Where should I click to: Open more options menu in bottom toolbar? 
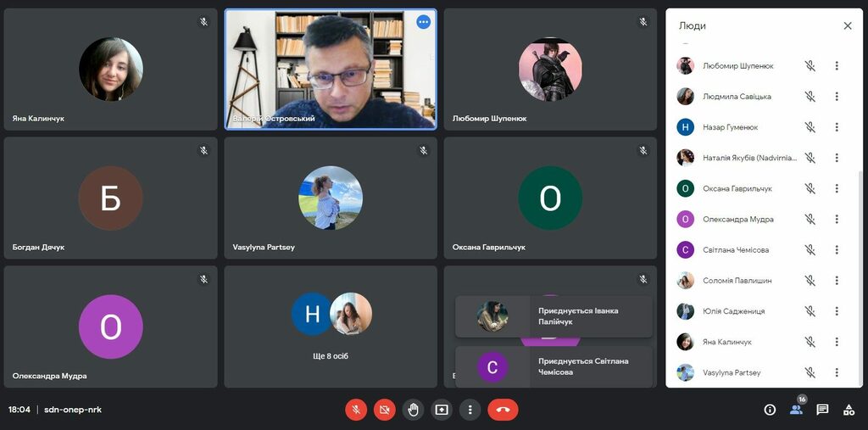click(x=470, y=410)
